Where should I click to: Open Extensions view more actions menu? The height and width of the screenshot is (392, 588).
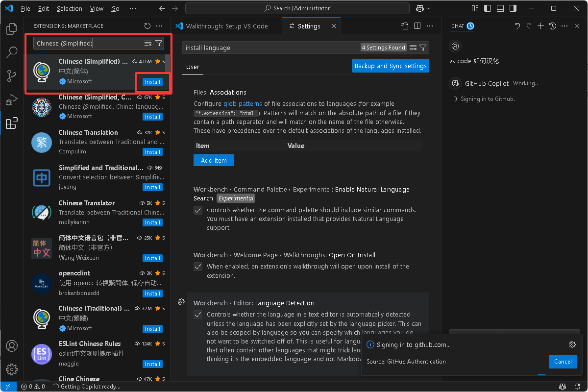159,26
